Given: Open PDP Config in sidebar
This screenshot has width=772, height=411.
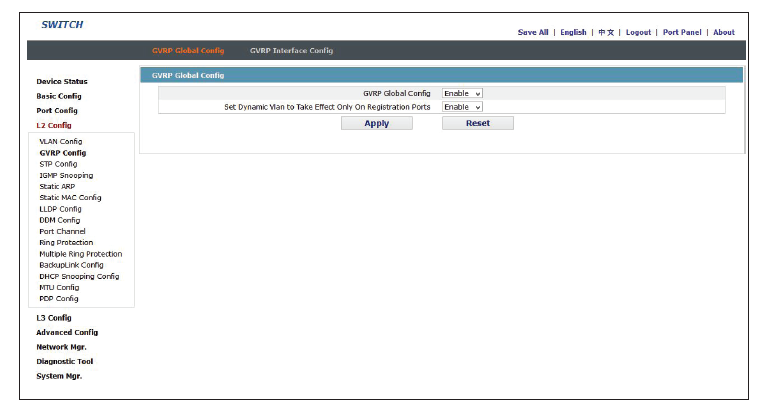Looking at the screenshot, I should pos(59,299).
